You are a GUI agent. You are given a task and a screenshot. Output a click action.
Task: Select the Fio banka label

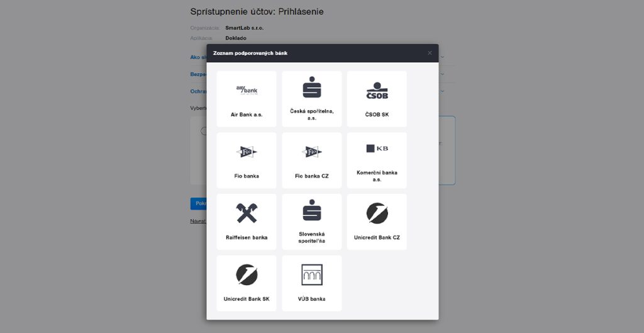[247, 176]
